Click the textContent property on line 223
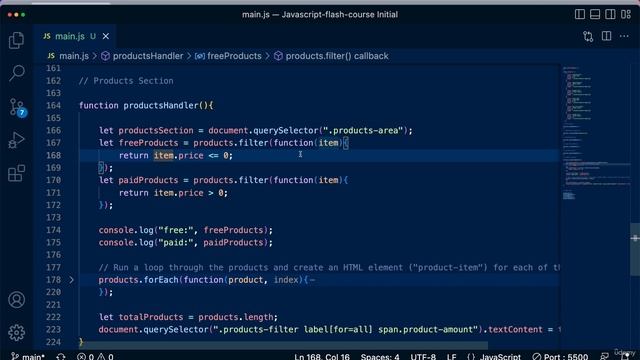The image size is (640, 360). (515, 330)
